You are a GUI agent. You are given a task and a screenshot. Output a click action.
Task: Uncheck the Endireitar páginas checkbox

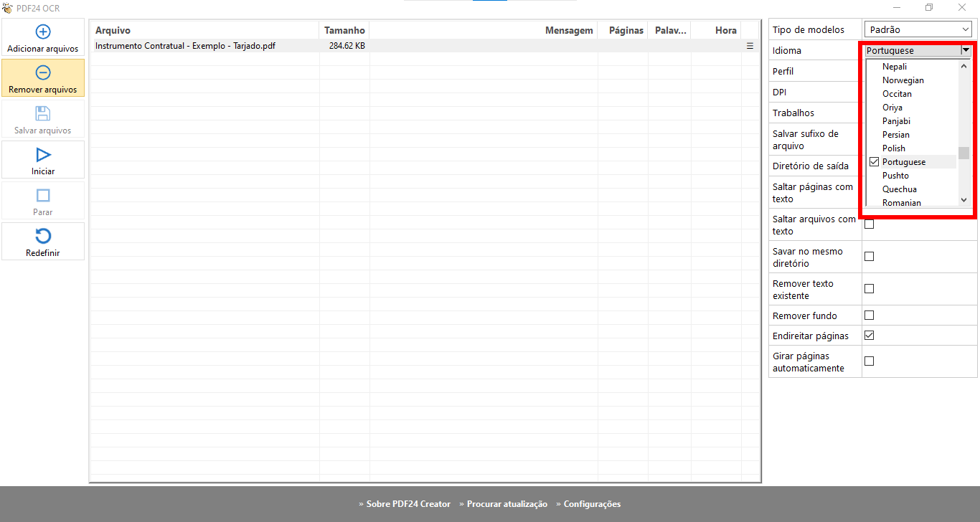[869, 336]
